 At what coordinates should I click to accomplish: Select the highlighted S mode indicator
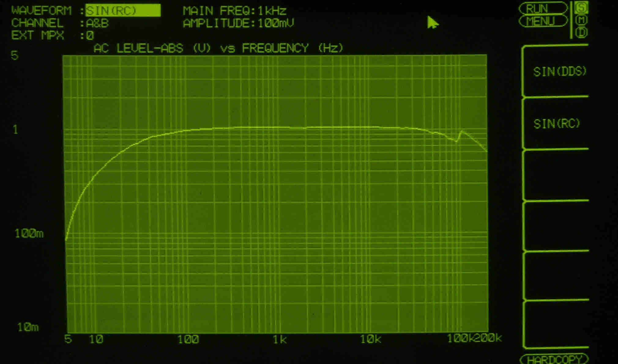[x=581, y=7]
